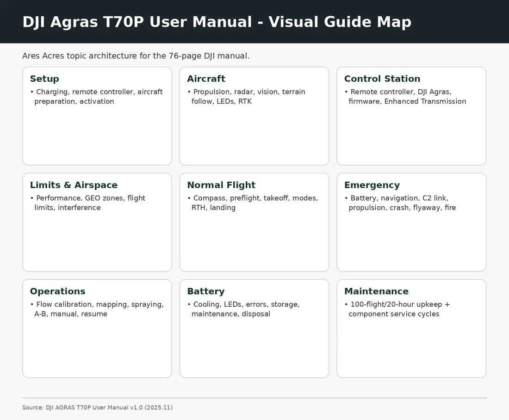
Task: Click 'Performance, GEO zones, flight limits' bullet
Action: click(87, 203)
